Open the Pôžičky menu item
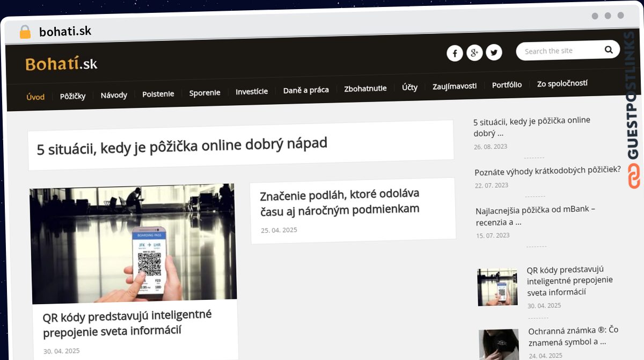This screenshot has height=360, width=644. tap(73, 96)
